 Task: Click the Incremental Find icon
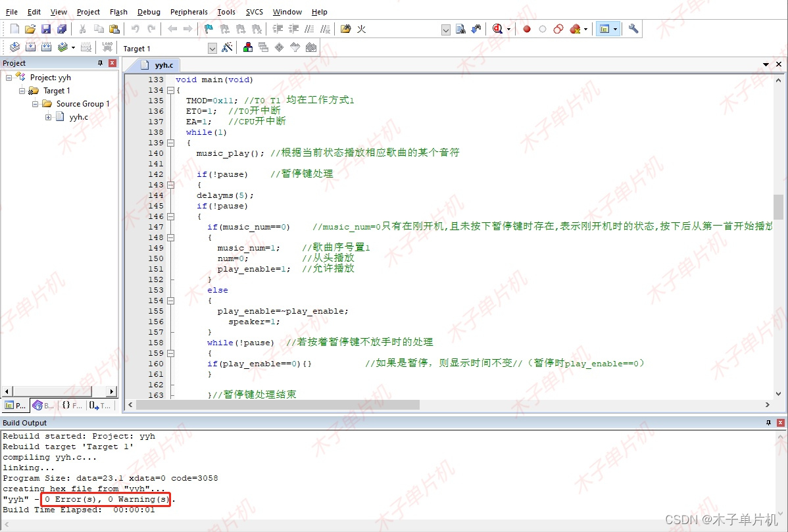pyautogui.click(x=476, y=29)
